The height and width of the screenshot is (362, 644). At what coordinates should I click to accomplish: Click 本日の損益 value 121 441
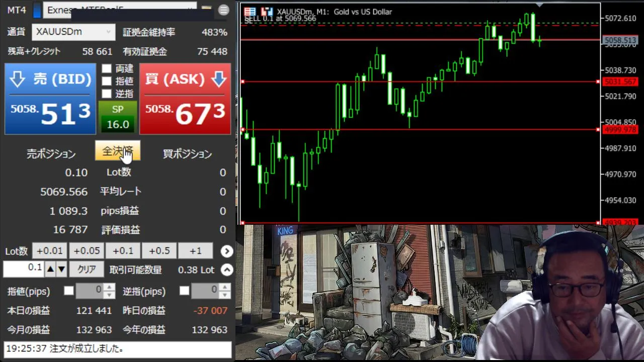tap(94, 311)
